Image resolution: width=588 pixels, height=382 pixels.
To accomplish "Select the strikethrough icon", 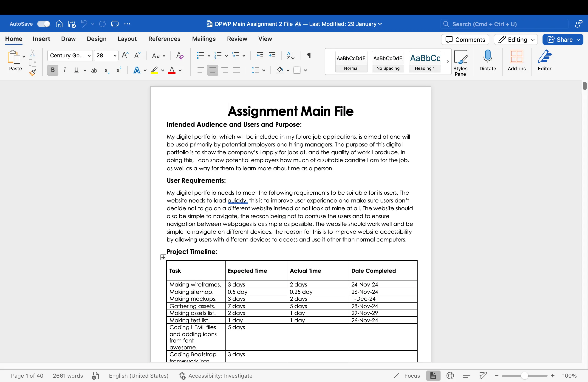I will coord(94,70).
